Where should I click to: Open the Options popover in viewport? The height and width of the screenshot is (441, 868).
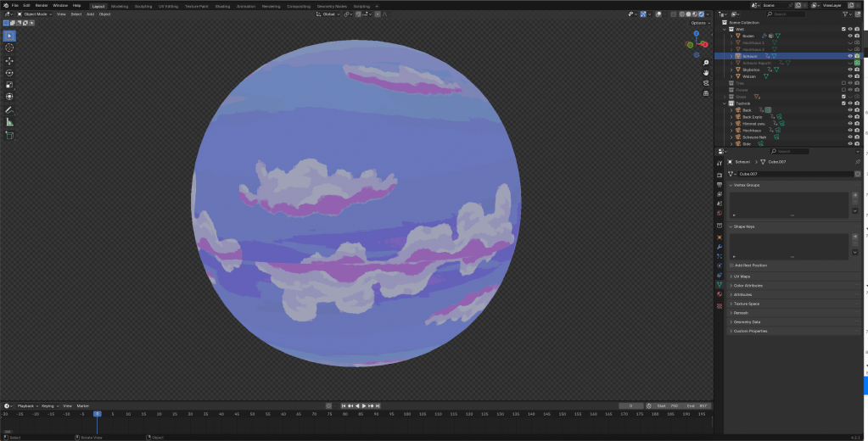point(698,23)
